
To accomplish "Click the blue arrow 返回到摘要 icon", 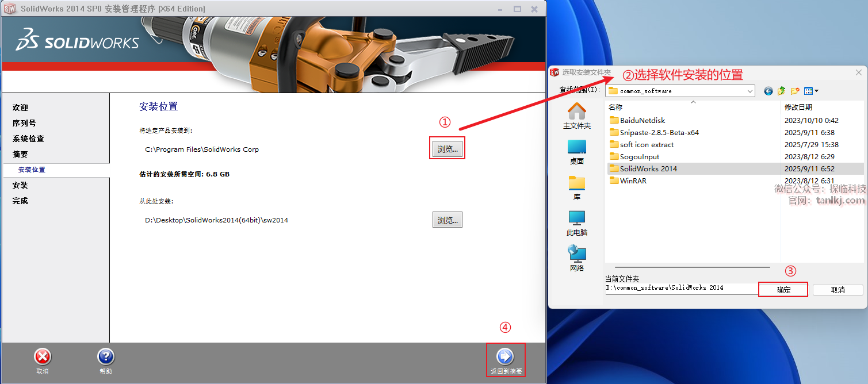I will (504, 356).
